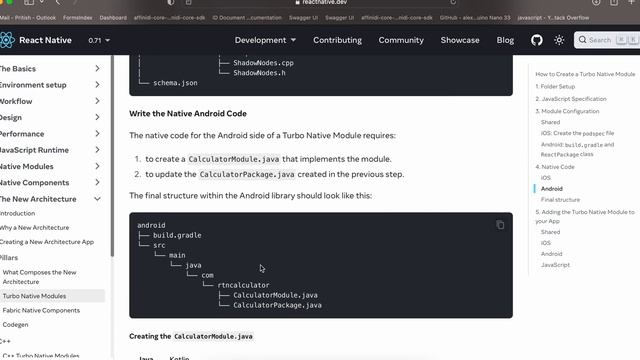The image size is (640, 360).
Task: Jump to 1. Folder Setup section
Action: [x=555, y=87]
